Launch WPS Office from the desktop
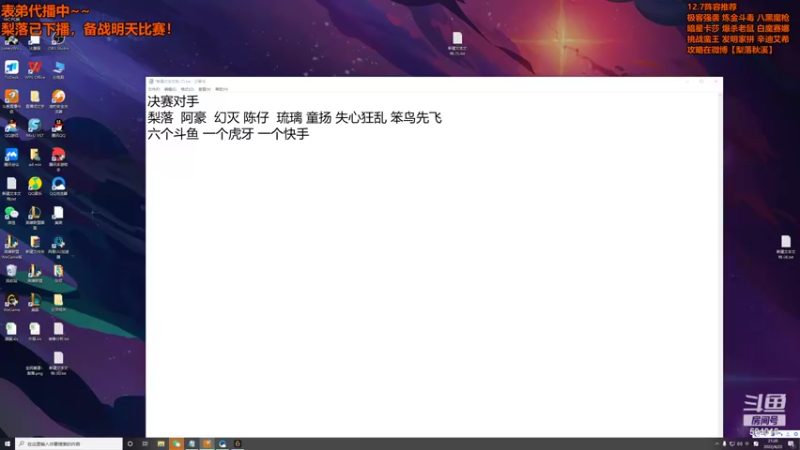The width and height of the screenshot is (800, 450). [35, 70]
